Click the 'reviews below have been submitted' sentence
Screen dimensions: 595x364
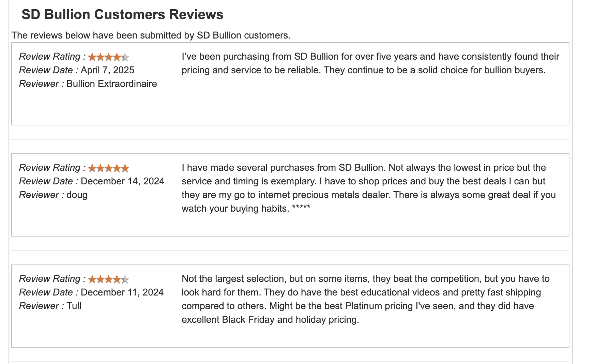pos(151,35)
